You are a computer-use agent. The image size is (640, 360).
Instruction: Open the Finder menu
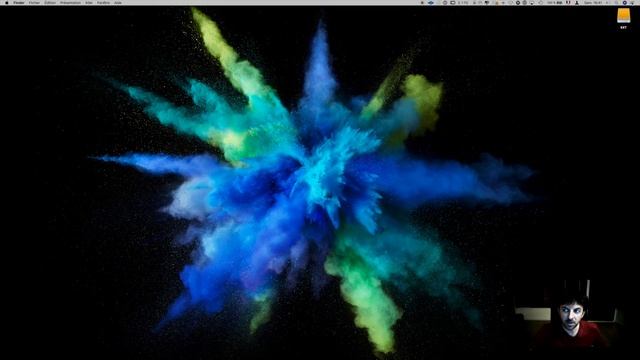click(19, 2)
